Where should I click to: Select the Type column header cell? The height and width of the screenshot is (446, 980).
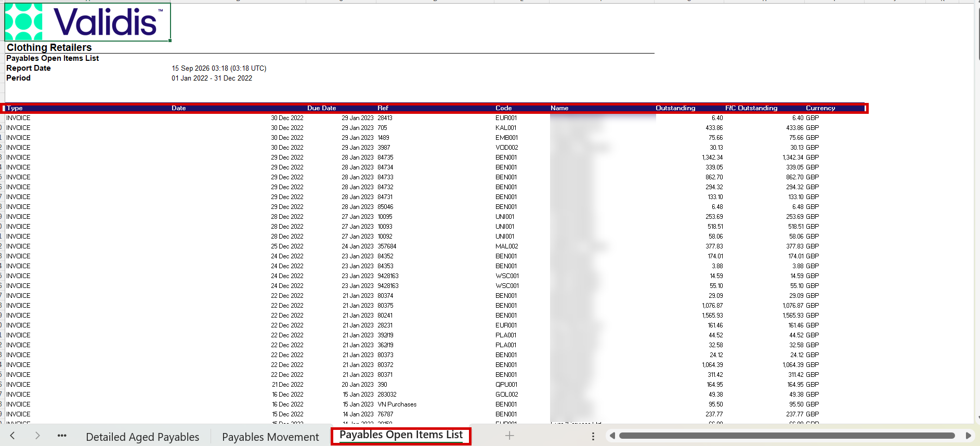click(x=15, y=108)
